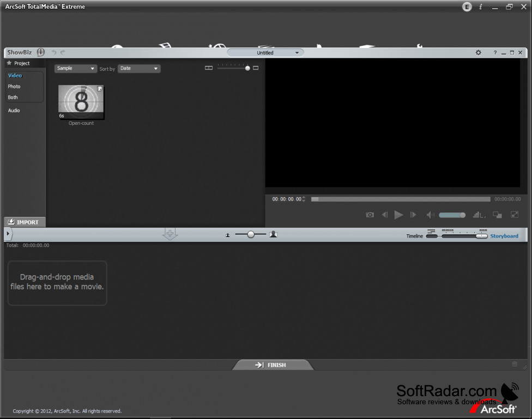Click the TotalMedia E badge icon

[467, 7]
